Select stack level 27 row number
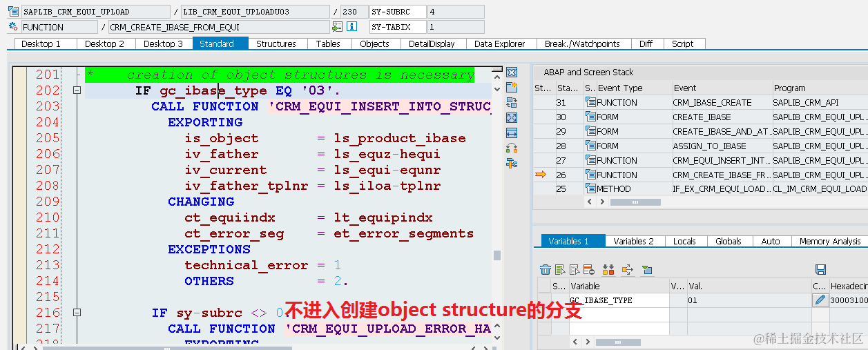 [x=569, y=160]
